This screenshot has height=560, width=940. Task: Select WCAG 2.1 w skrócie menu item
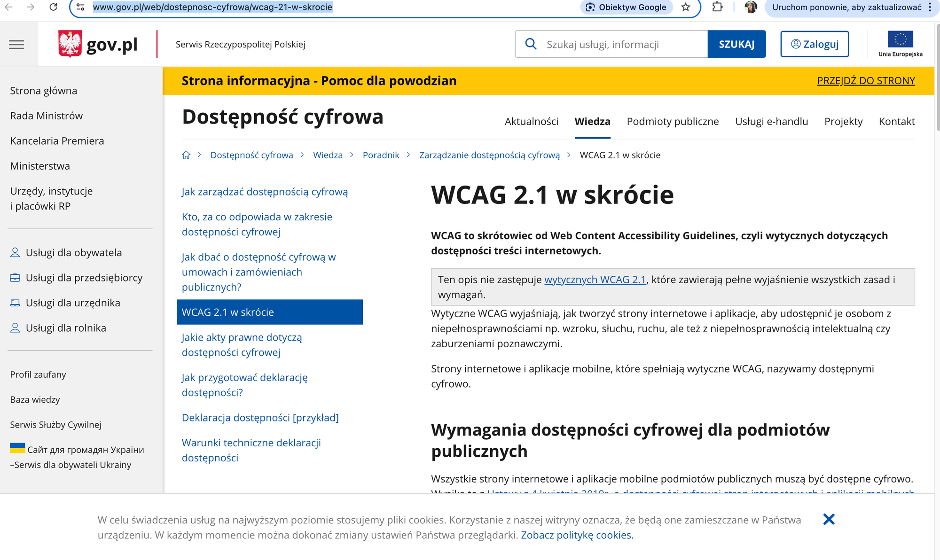[270, 312]
